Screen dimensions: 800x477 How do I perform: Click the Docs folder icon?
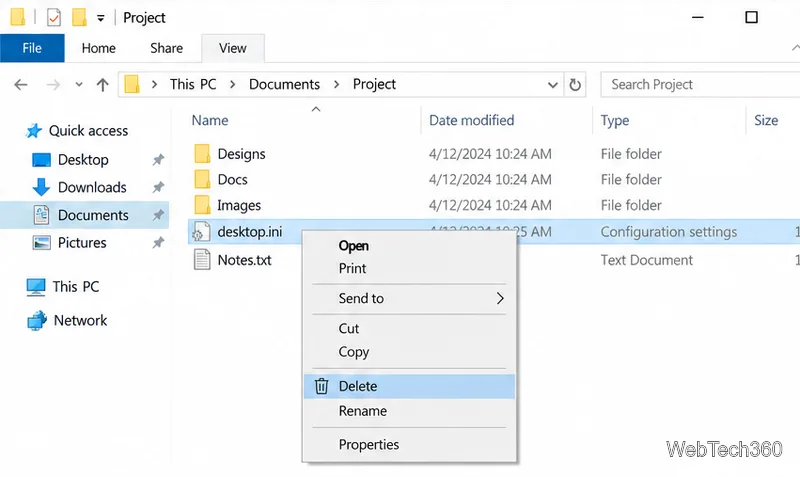click(x=202, y=179)
